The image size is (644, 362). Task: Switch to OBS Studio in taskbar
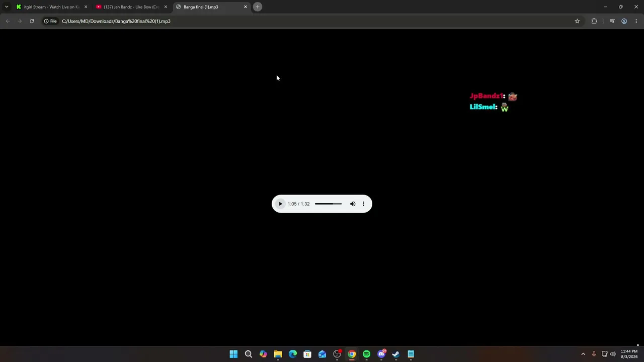[337, 354]
